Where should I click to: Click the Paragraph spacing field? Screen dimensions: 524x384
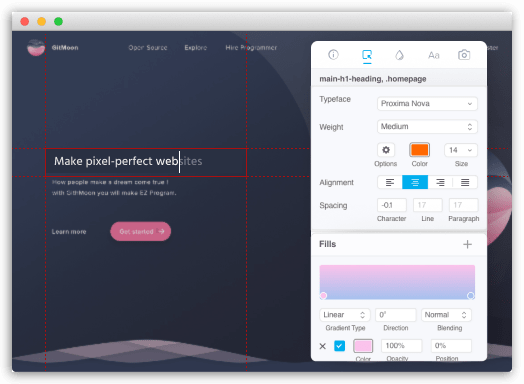[464, 205]
